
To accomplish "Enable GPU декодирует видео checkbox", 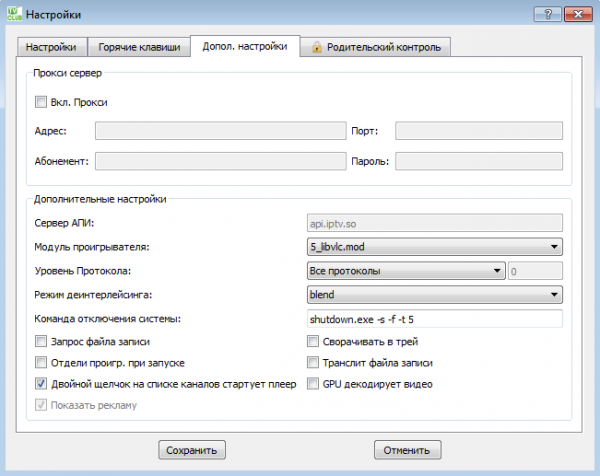I will (313, 383).
